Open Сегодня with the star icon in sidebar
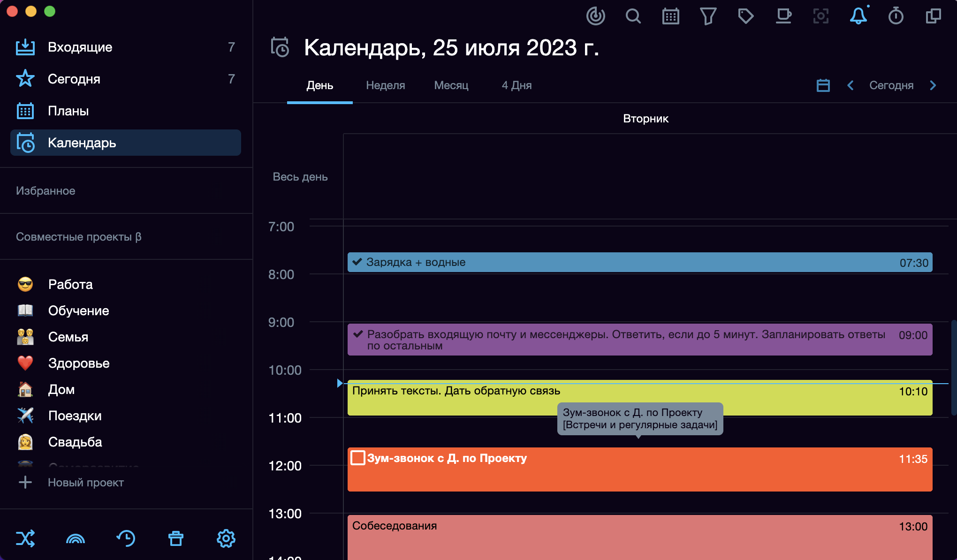This screenshot has height=560, width=957. pos(126,79)
